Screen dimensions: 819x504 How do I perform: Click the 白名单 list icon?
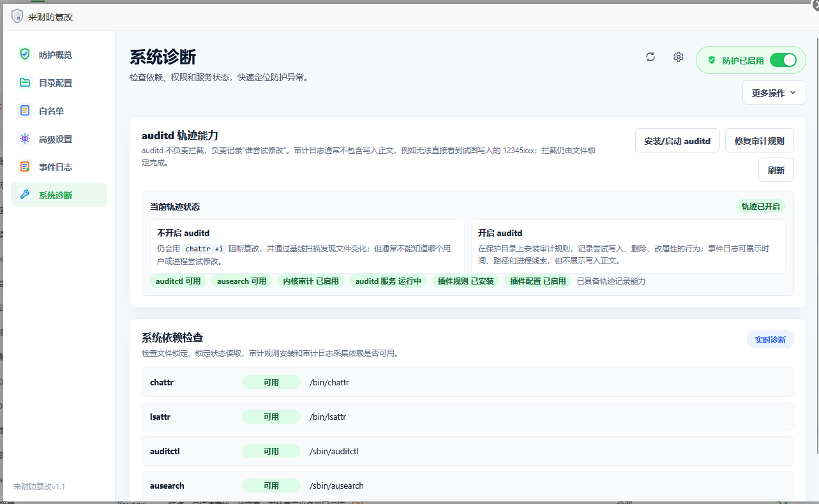(25, 110)
